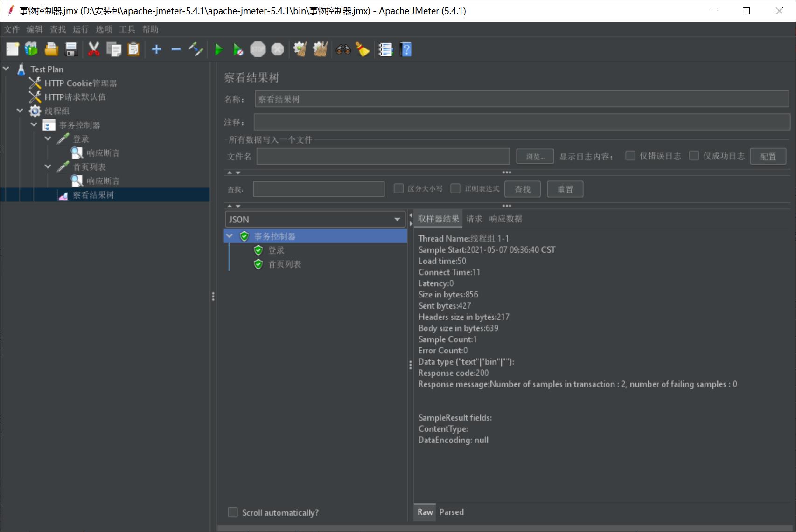The height and width of the screenshot is (532, 796).
Task: Open the Templates toolbar icon
Action: 31,49
